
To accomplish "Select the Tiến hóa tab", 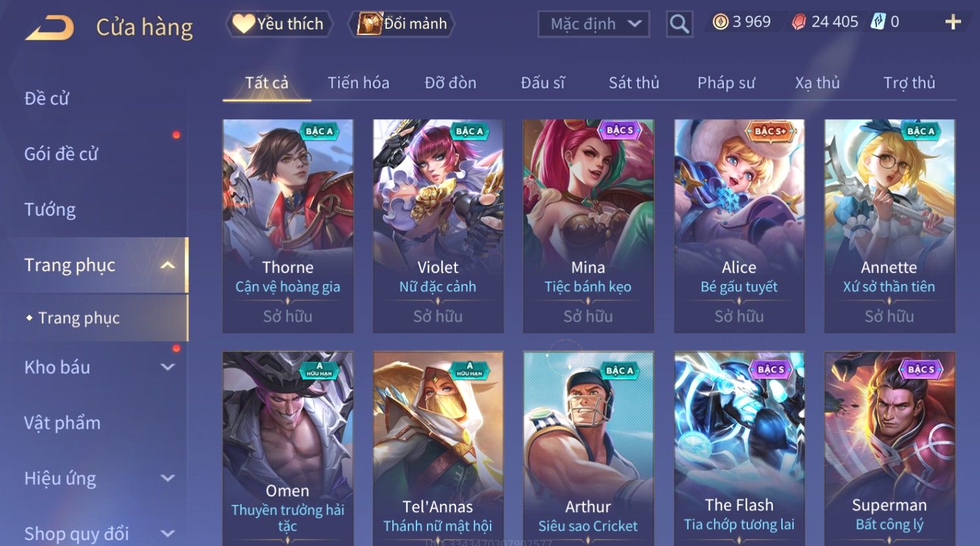I will click(x=358, y=83).
